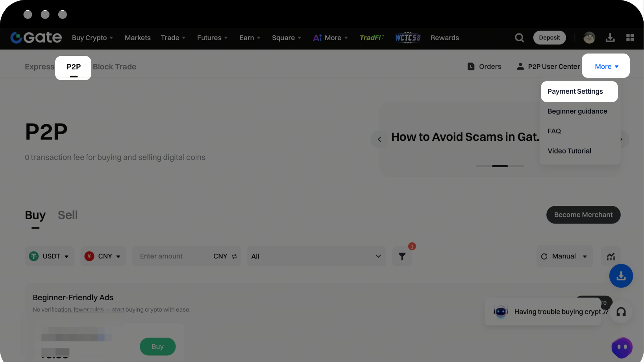Expand the USDT coin dropdown
The height and width of the screenshot is (362, 644).
50,257
